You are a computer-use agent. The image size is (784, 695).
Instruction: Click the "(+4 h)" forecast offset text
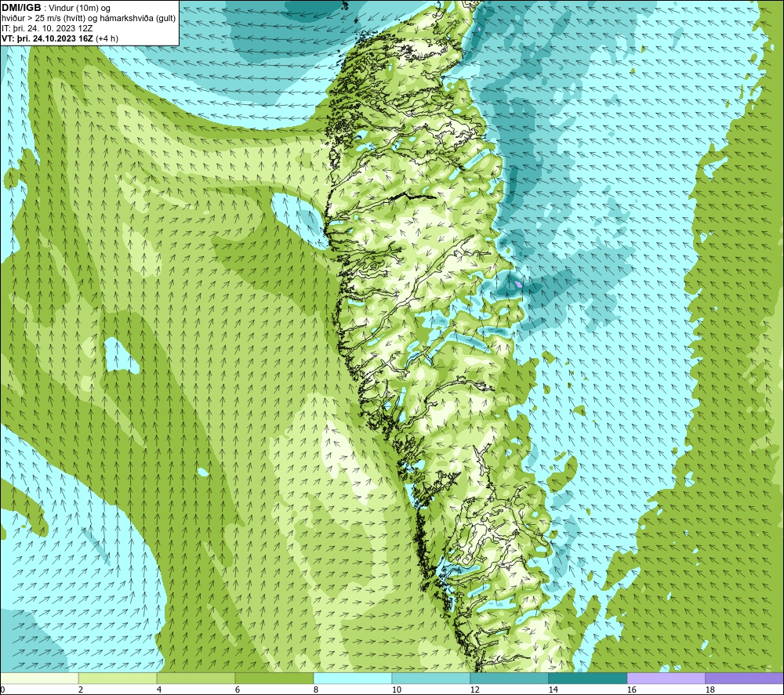[107, 38]
